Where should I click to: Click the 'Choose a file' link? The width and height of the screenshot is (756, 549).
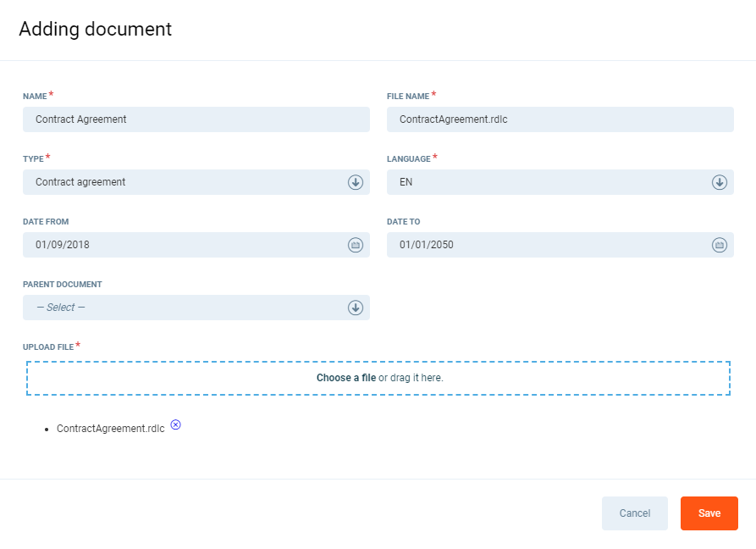click(x=345, y=378)
